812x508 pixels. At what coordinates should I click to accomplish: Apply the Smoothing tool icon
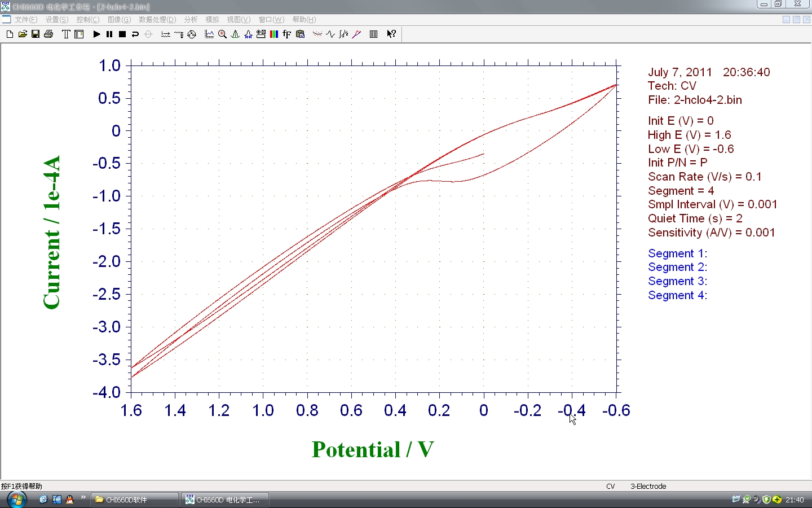(x=317, y=34)
